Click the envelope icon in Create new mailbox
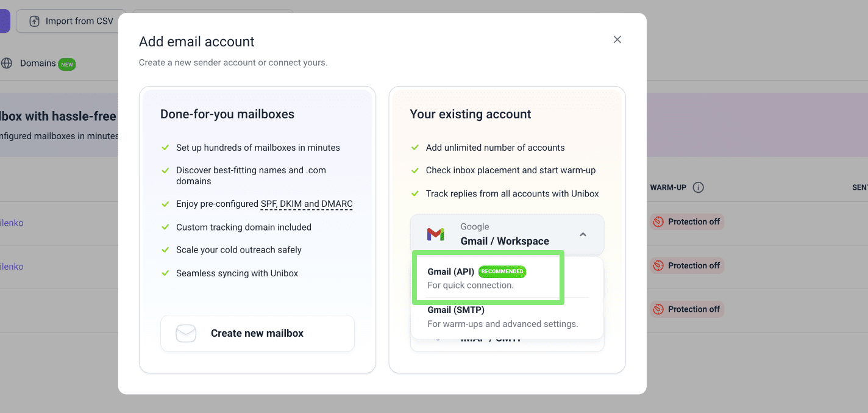 coord(186,333)
